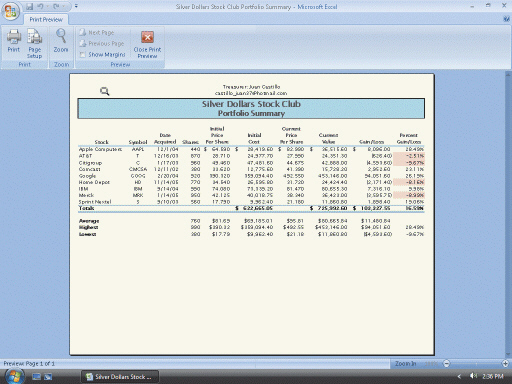
Task: Click the Google stock name
Action: click(87, 176)
